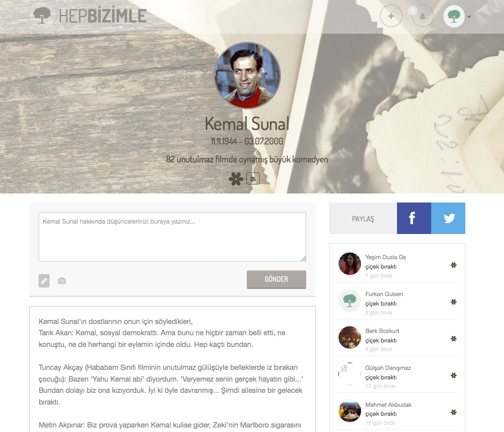The height and width of the screenshot is (432, 504).
Task: Click flower icon beside Gülşah Danışmaz
Action: pos(454,375)
